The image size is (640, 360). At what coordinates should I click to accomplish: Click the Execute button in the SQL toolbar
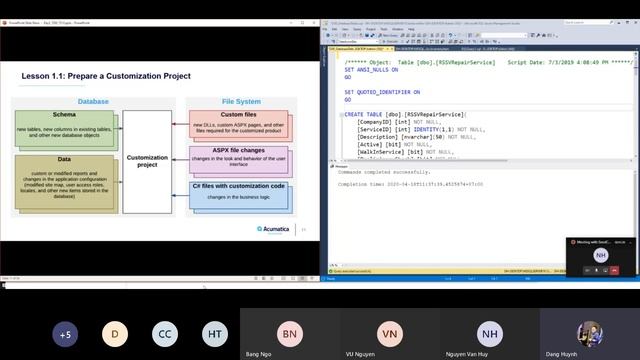pos(391,42)
